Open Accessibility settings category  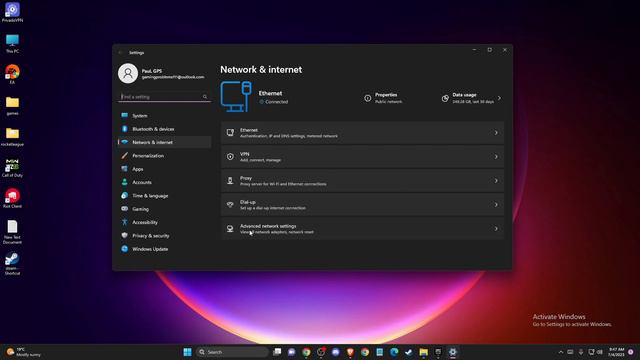pos(164,222)
